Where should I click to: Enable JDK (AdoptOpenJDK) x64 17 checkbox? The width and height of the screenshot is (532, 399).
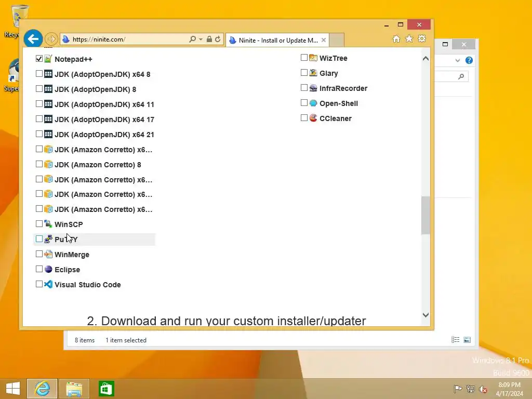39,119
